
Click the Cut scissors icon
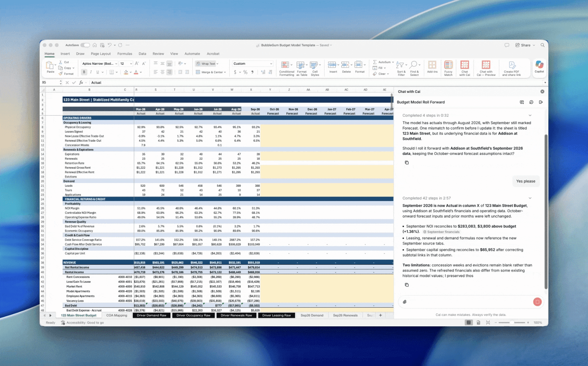pos(61,62)
